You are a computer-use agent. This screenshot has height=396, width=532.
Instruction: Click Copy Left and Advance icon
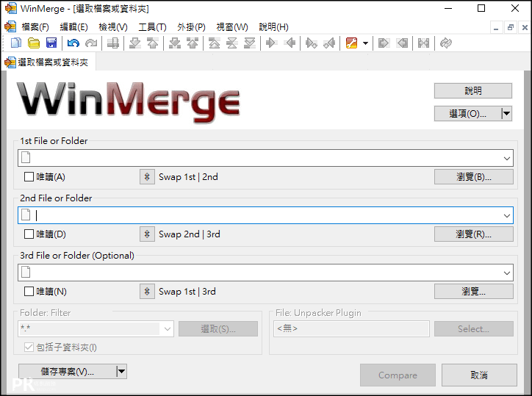point(329,43)
